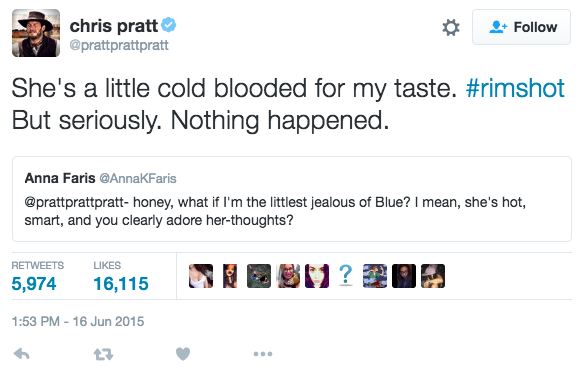The height and width of the screenshot is (370, 588).
Task: Visit the @prattprattpratt handle
Action: click(x=119, y=45)
